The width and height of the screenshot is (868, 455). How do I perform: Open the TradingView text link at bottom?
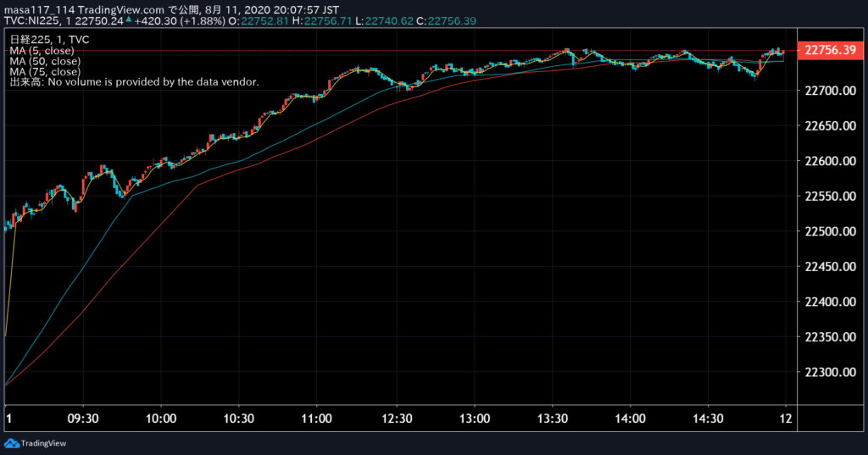point(43,443)
